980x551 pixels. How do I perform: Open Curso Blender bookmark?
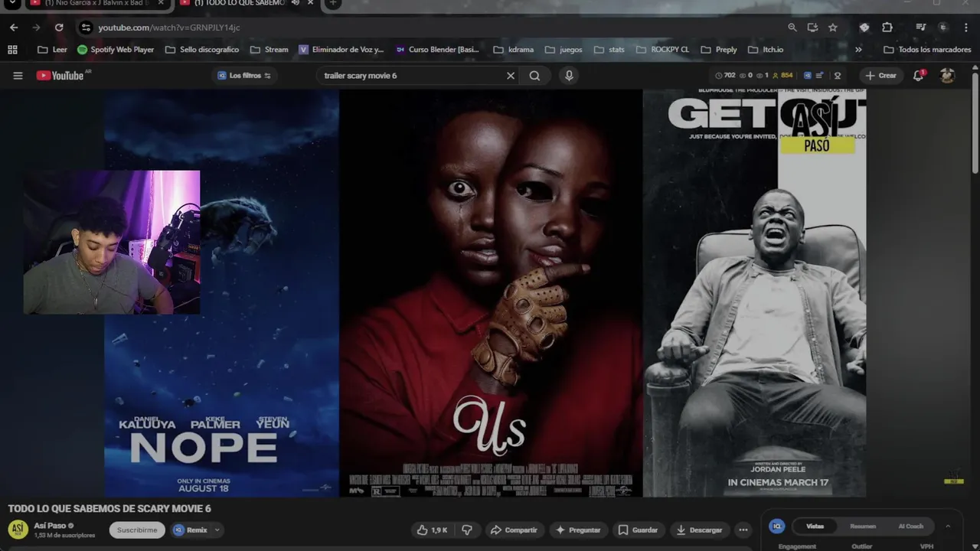pyautogui.click(x=438, y=50)
